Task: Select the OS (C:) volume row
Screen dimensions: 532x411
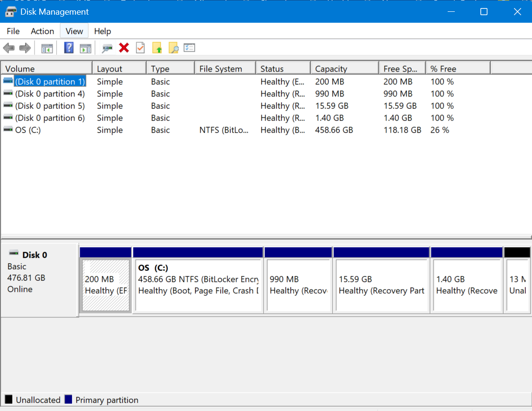Action: (x=46, y=130)
